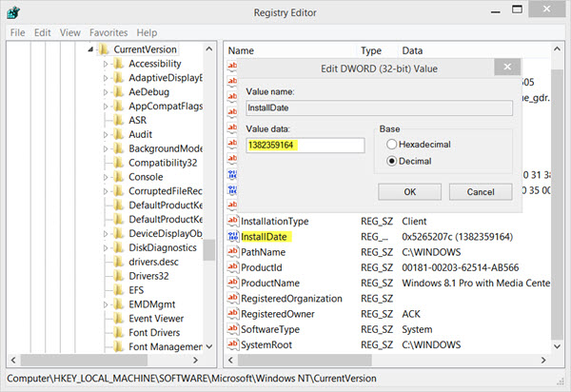Expand the AppCompatFlags tree node
This screenshot has width=571, height=392.
click(x=106, y=107)
